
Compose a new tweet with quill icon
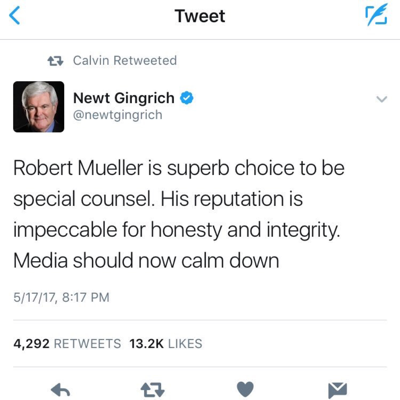[x=376, y=14]
